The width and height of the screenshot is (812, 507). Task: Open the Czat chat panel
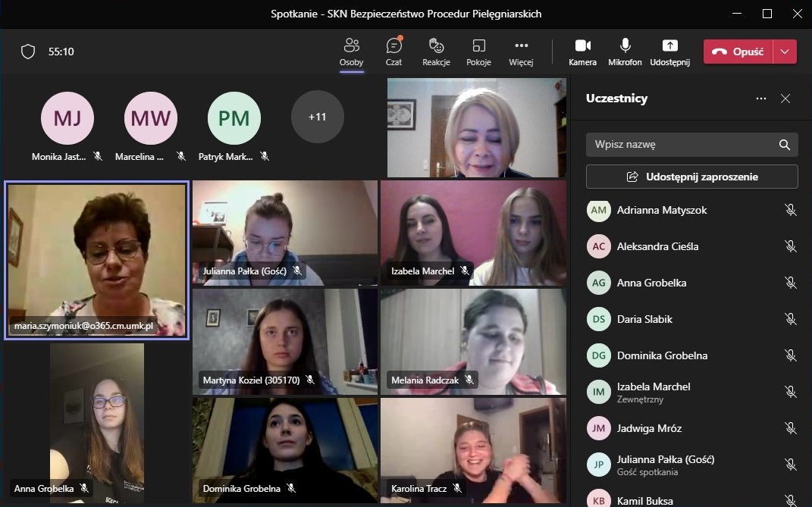[x=393, y=52]
